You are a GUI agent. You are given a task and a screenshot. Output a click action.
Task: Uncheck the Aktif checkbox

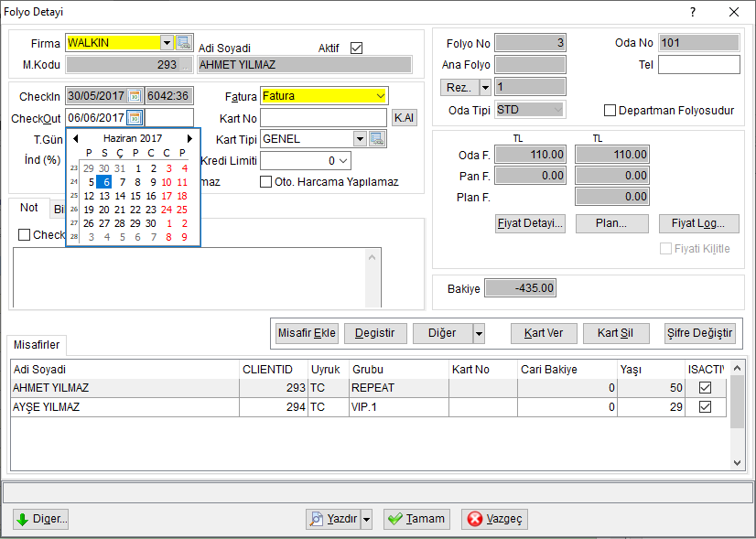click(x=356, y=49)
